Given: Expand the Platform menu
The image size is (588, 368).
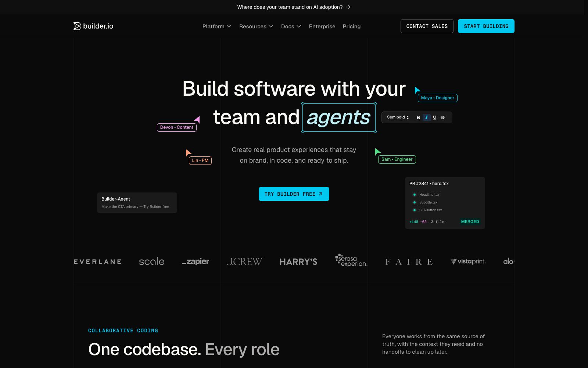Looking at the screenshot, I should click(217, 26).
